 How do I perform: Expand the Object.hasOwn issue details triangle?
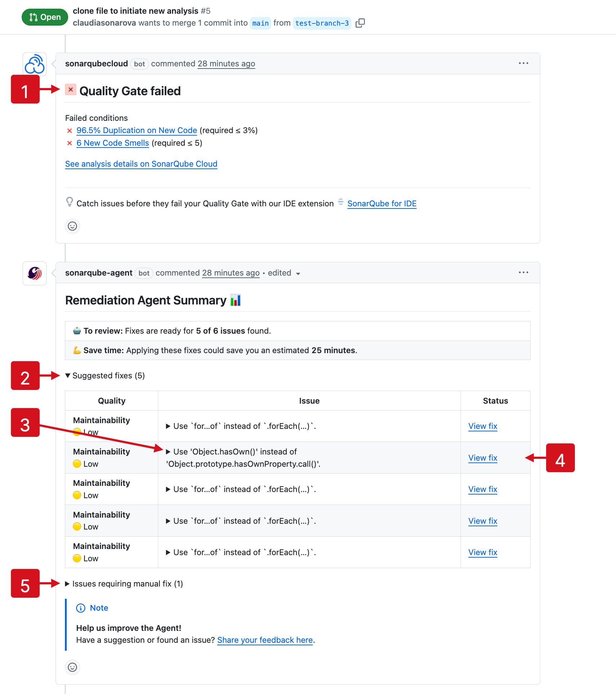click(x=168, y=452)
